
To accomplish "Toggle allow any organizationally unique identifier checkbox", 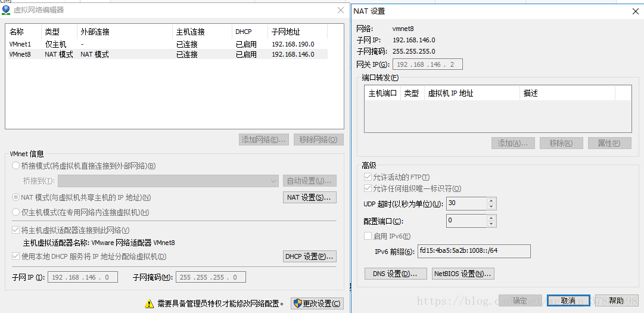I will 368,188.
